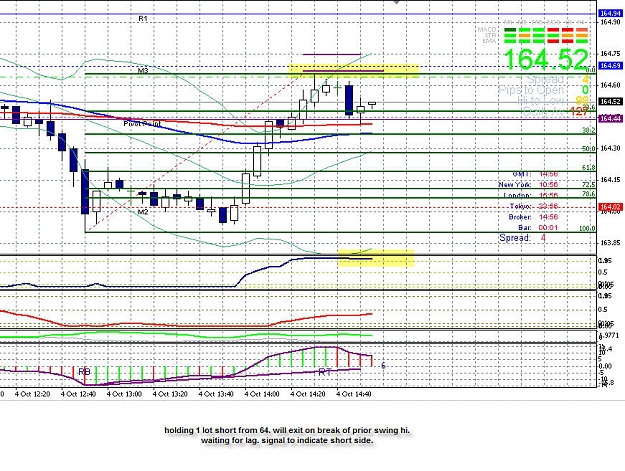Click the Bar countdown 00:01
625x471 pixels.
click(548, 228)
